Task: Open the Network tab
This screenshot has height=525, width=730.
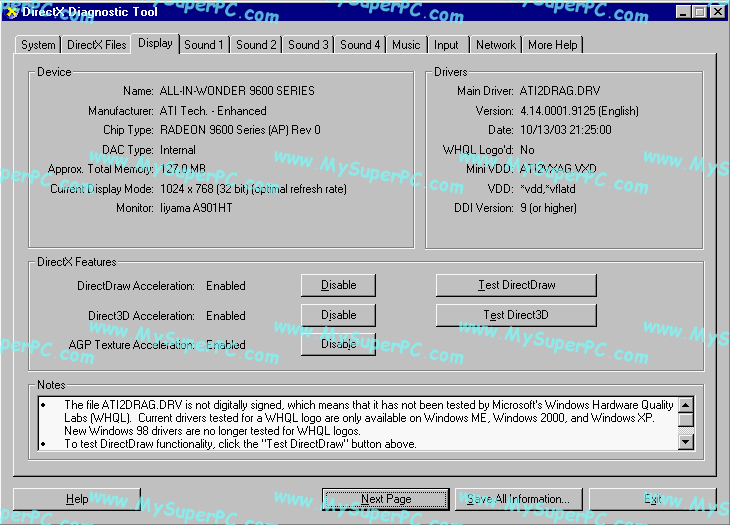Action: [495, 45]
